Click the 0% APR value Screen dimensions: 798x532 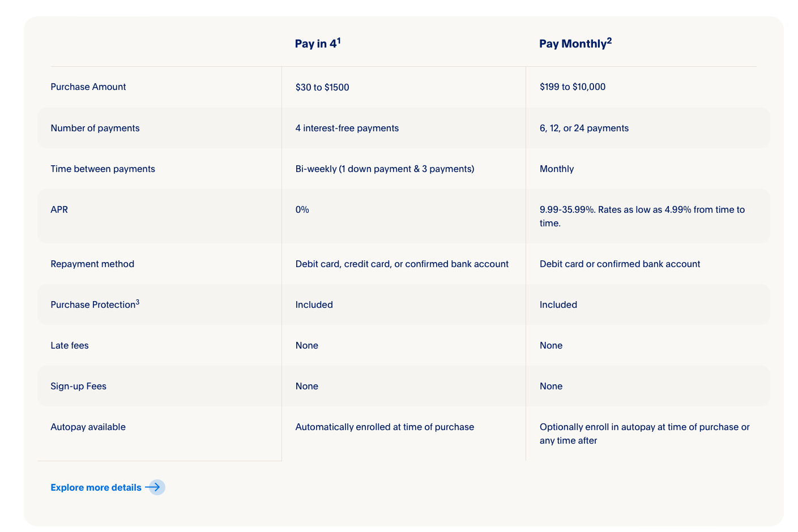point(302,209)
